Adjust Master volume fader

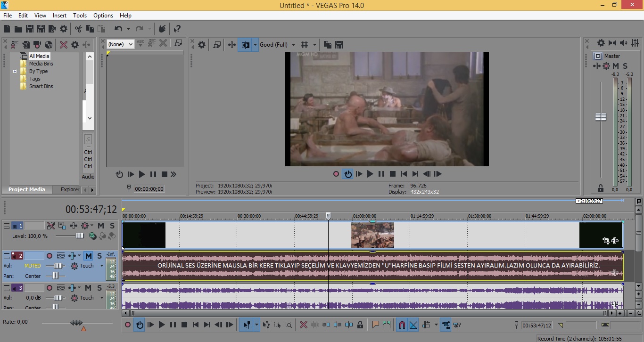[601, 117]
